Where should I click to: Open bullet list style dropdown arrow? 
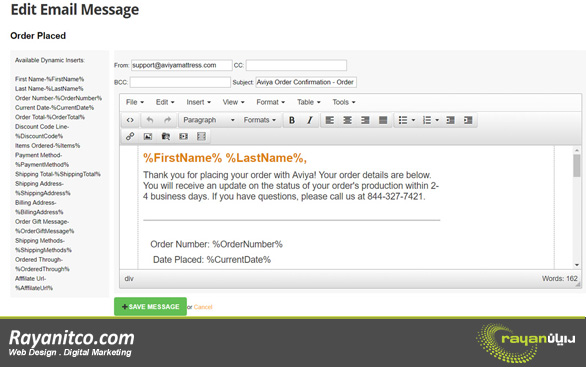tap(413, 120)
